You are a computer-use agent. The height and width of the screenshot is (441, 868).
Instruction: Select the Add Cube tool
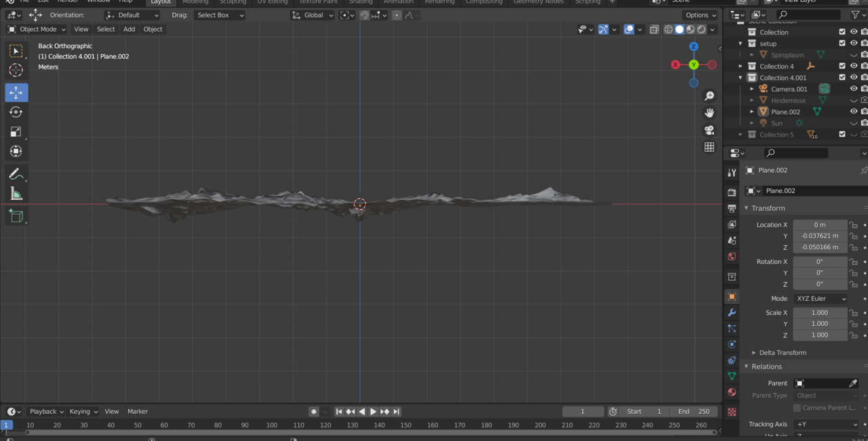click(16, 217)
